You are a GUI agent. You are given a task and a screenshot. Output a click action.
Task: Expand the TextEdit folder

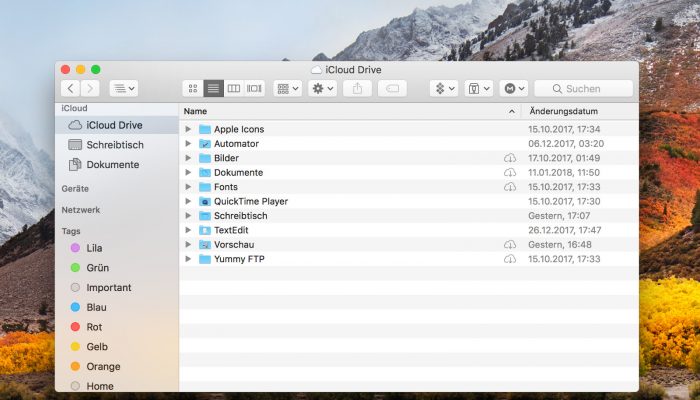[188, 230]
